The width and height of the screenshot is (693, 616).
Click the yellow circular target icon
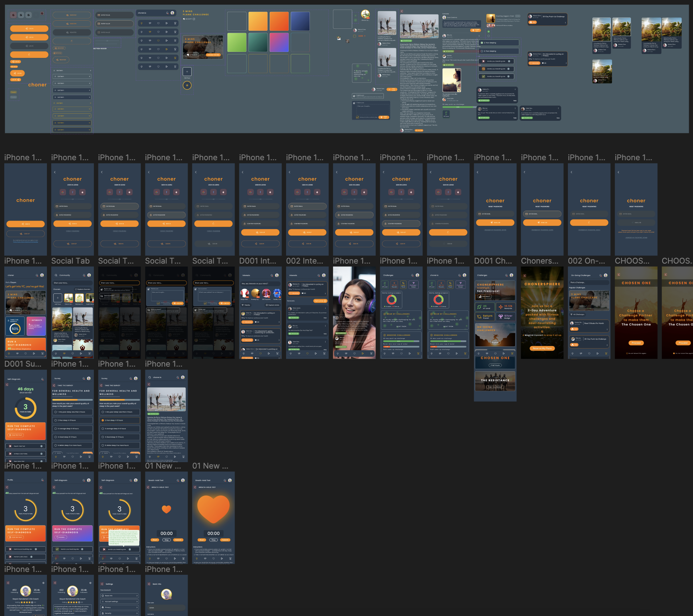click(187, 85)
